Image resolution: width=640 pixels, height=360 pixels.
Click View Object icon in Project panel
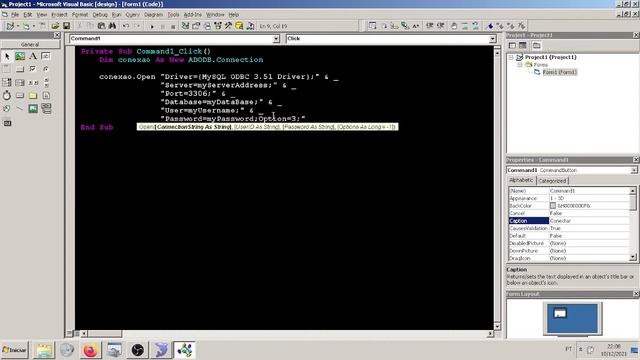[523, 45]
